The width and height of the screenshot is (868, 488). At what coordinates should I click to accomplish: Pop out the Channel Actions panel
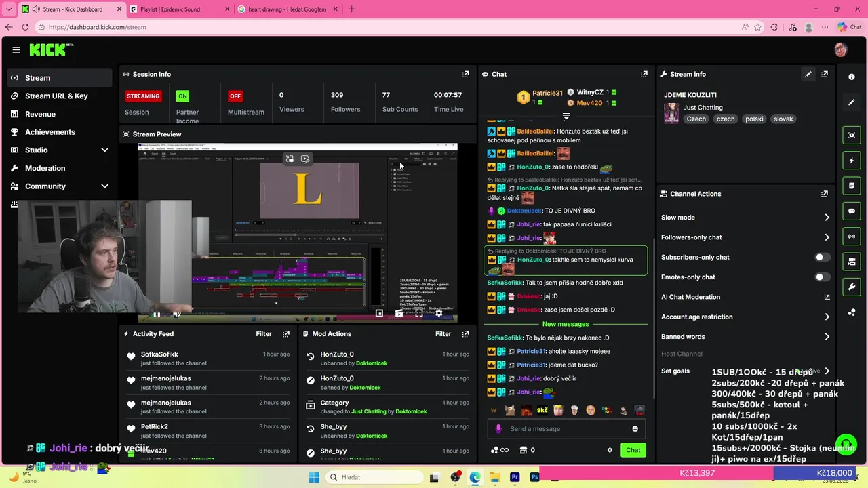coord(825,194)
